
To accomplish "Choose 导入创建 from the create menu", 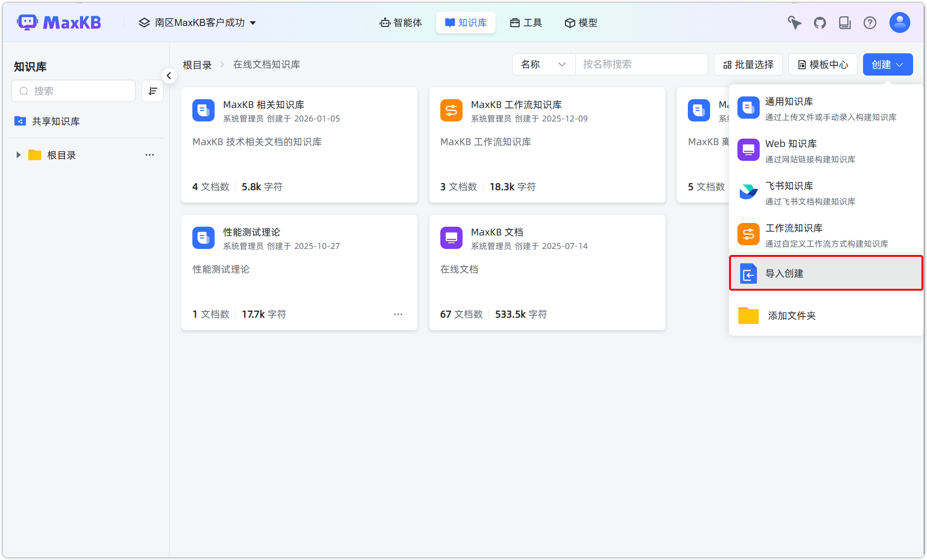I will (826, 273).
